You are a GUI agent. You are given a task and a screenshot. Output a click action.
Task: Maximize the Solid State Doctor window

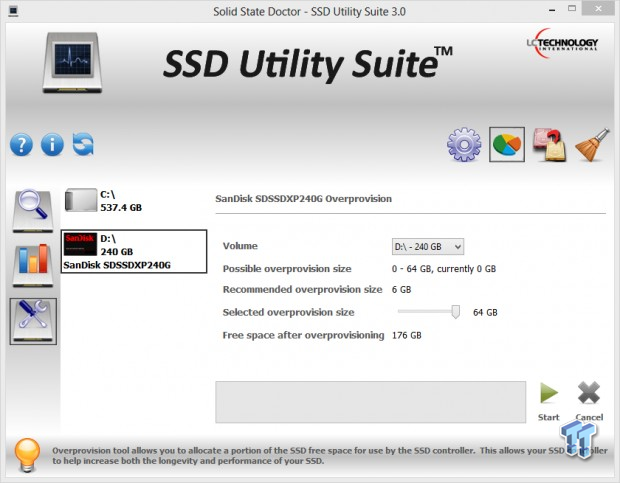pos(572,9)
